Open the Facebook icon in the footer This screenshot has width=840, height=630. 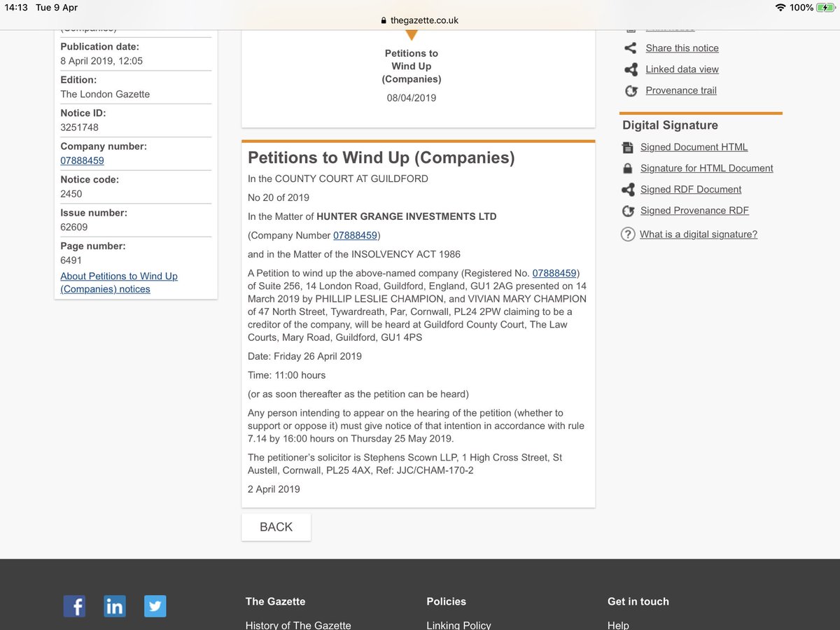(74, 606)
